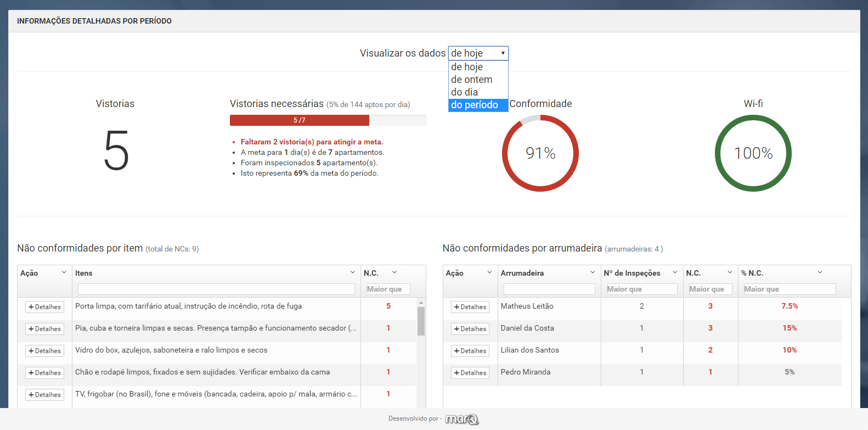Click Detalhes button for Lilian dos Santos

pos(470,351)
